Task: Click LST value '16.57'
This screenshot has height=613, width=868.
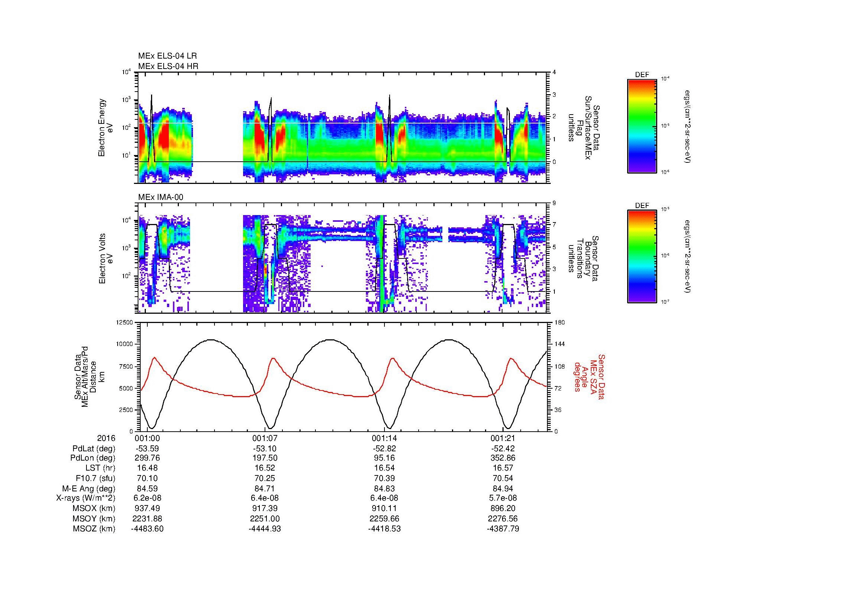Action: [503, 468]
